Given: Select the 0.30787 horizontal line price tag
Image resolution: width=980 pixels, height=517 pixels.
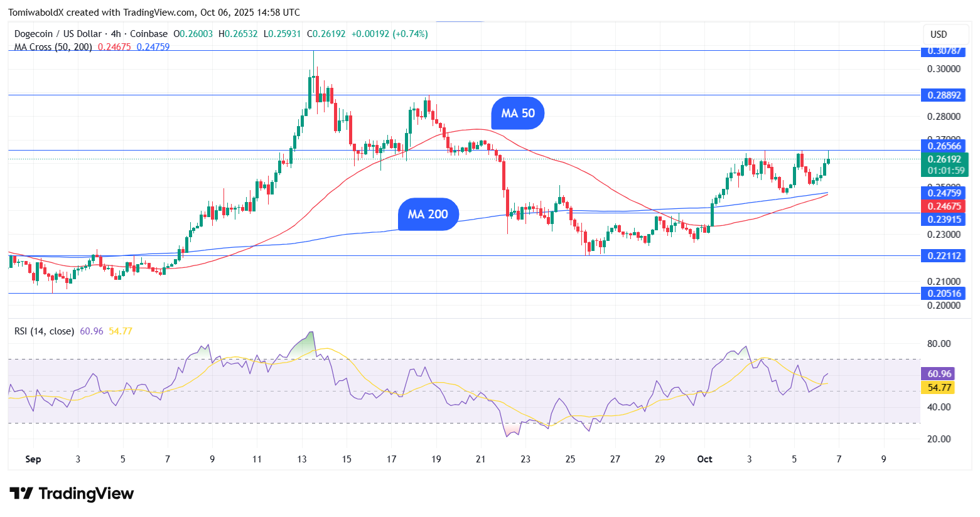Looking at the screenshot, I should click(x=944, y=51).
